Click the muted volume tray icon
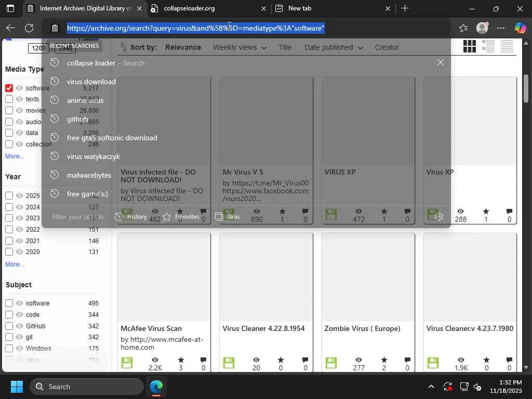The width and height of the screenshot is (532, 399). point(478,387)
